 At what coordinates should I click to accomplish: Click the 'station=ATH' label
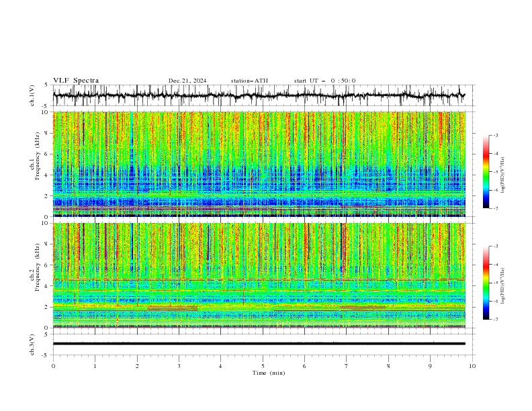point(249,81)
